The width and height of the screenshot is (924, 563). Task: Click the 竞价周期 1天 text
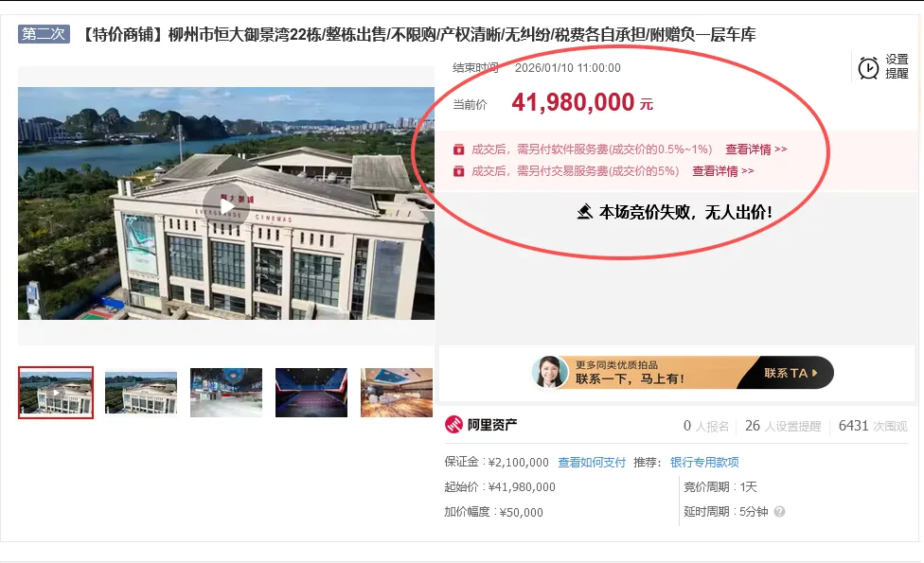[720, 487]
